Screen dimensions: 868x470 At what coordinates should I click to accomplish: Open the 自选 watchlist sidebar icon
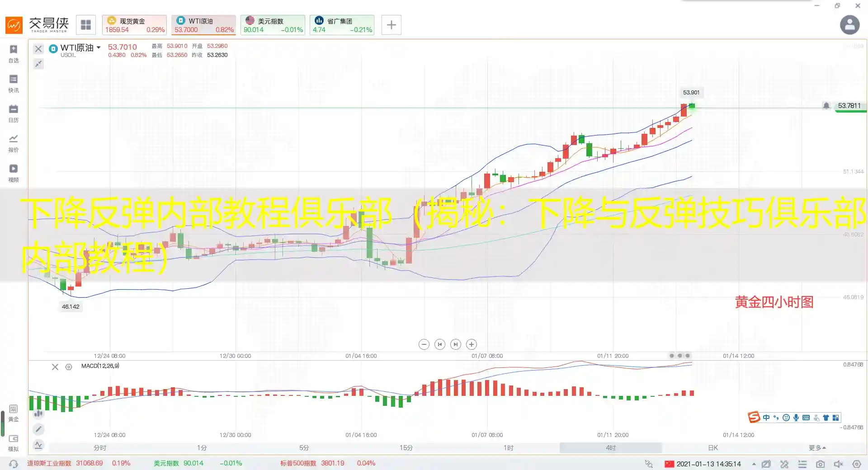(14, 53)
